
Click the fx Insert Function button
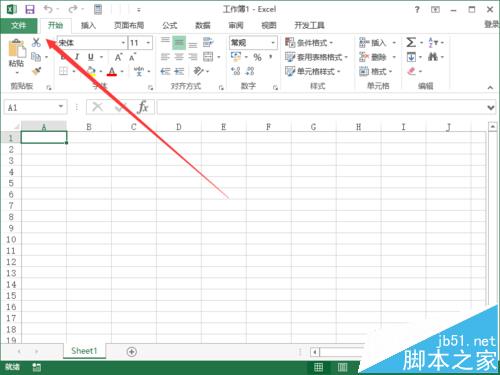(x=143, y=107)
